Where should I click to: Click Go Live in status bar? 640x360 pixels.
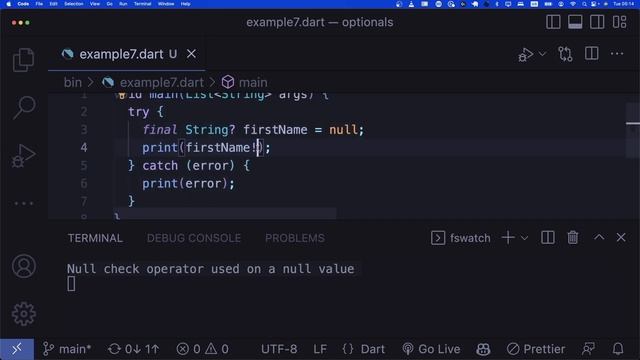[431, 349]
